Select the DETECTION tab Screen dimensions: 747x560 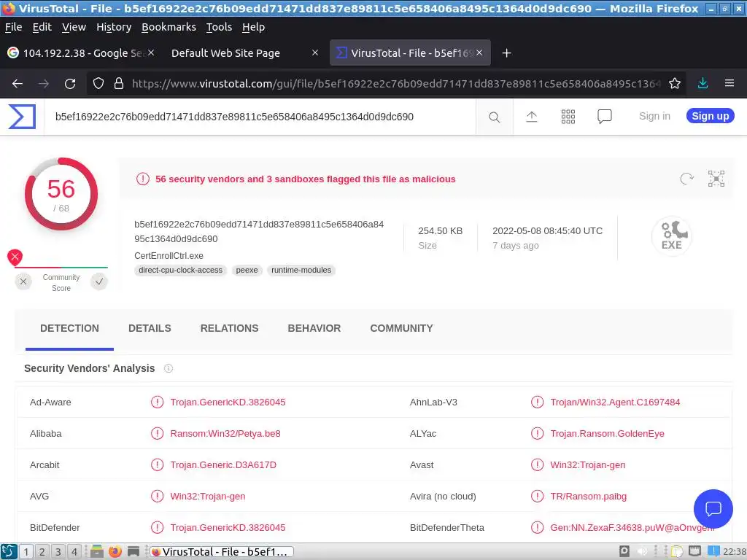69,328
